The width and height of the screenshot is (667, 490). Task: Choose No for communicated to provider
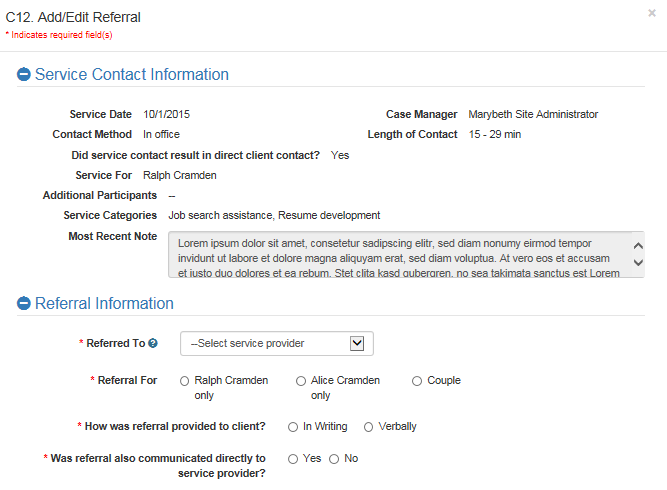[334, 459]
